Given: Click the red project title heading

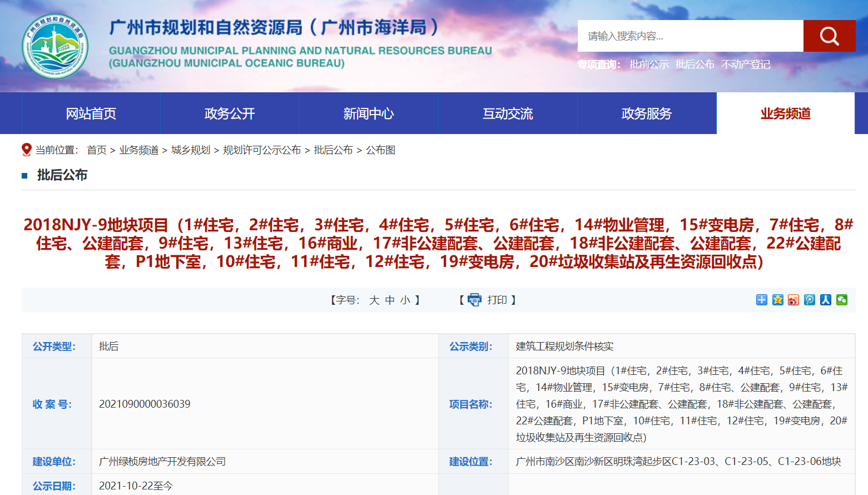Looking at the screenshot, I should [438, 243].
